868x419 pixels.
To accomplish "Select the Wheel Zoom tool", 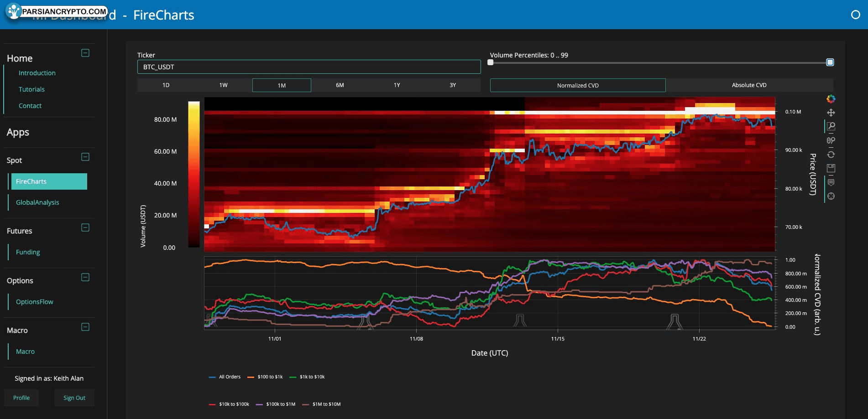I will 831,140.
